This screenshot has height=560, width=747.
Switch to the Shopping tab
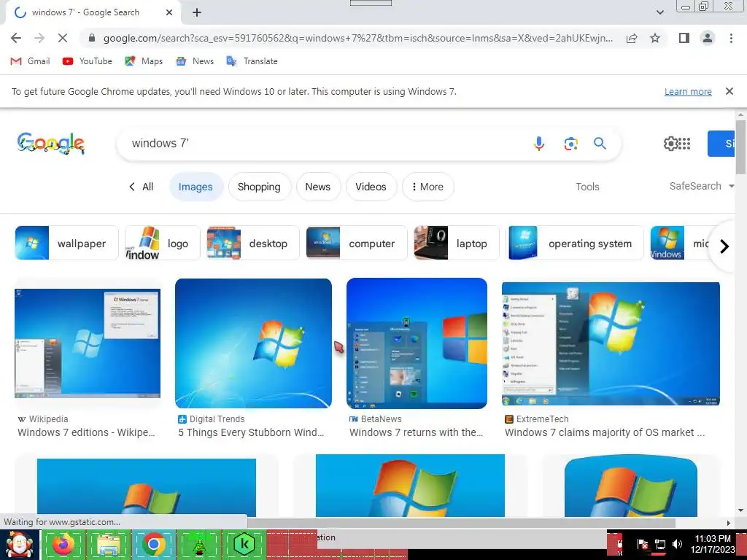click(259, 187)
